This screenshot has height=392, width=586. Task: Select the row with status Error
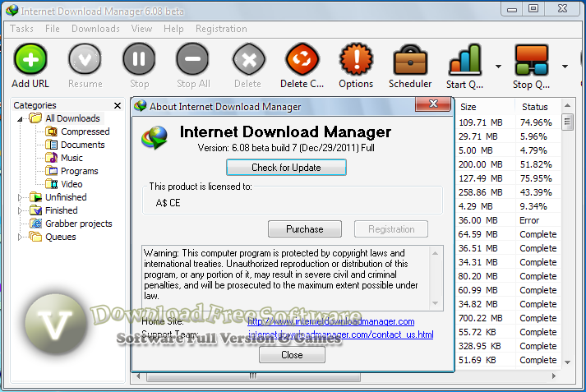tap(508, 220)
